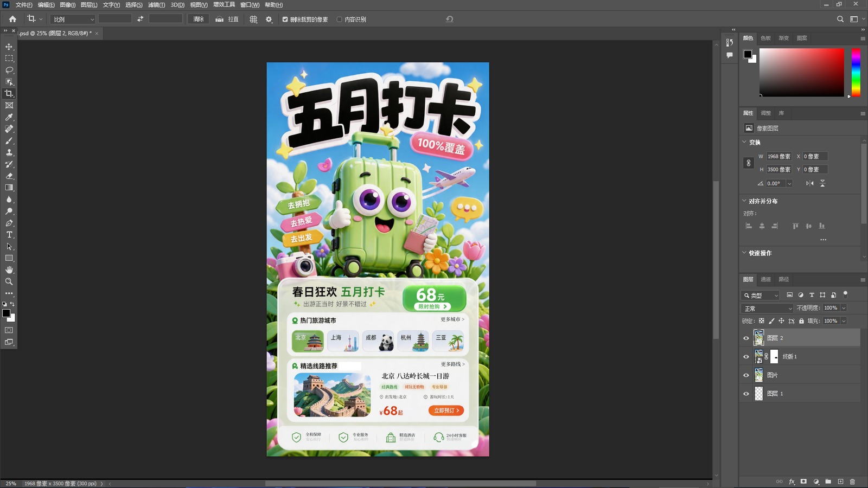Open 滤镜(T) menu

(x=156, y=5)
